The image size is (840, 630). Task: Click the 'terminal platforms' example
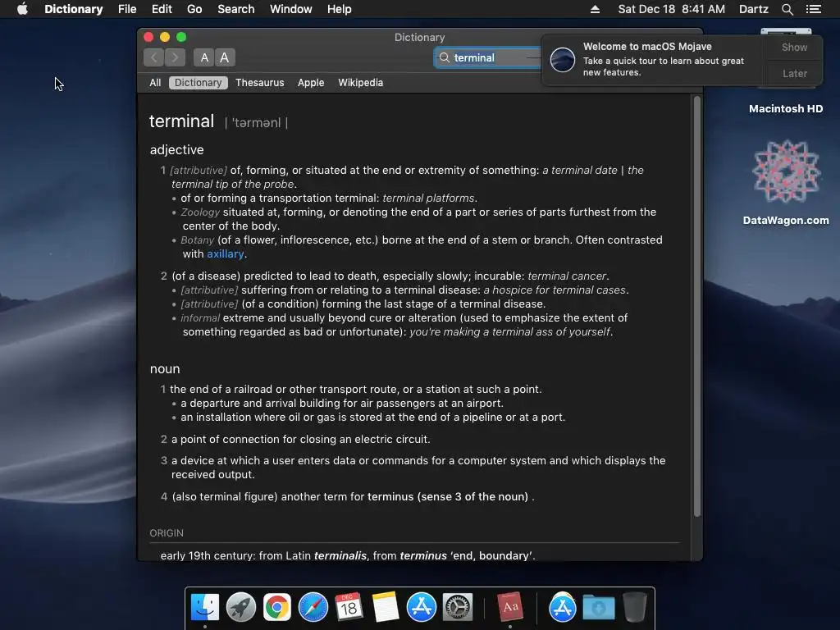[x=428, y=199]
